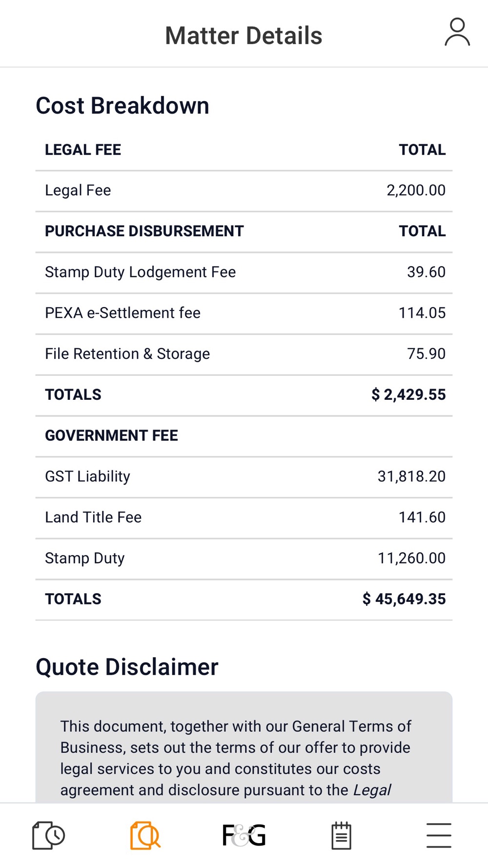488x868 pixels.
Task: Select the PEXA e-Settlement fee row
Action: coord(244,313)
